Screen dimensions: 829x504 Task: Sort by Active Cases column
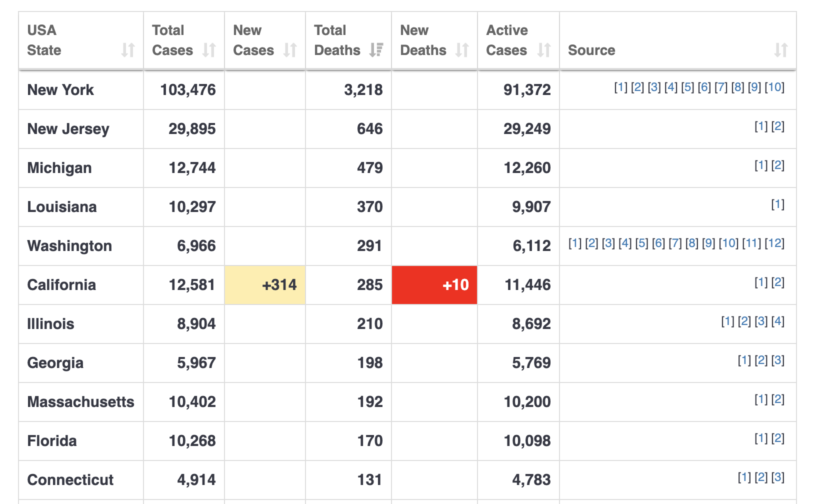[x=544, y=50]
